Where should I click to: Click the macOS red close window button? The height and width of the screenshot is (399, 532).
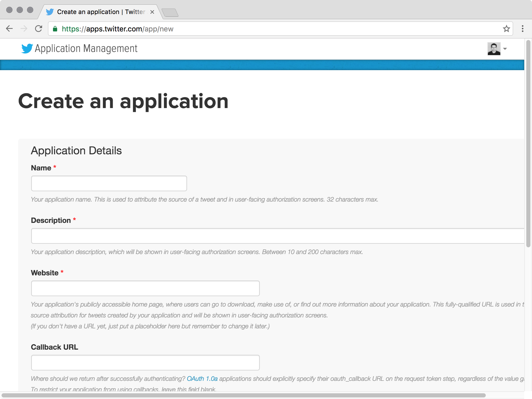coord(9,10)
